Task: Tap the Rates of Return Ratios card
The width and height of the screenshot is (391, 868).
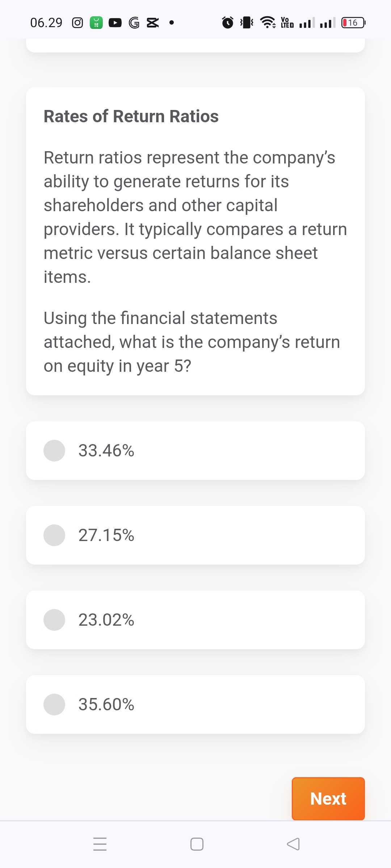Action: coord(195,241)
